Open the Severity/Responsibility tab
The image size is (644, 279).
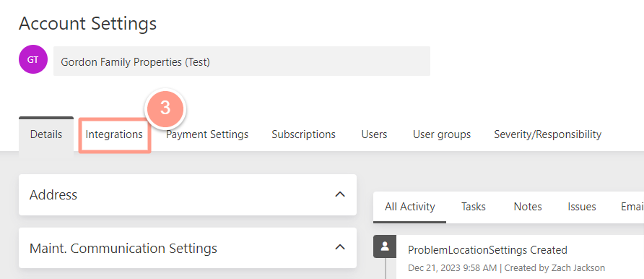pyautogui.click(x=547, y=134)
